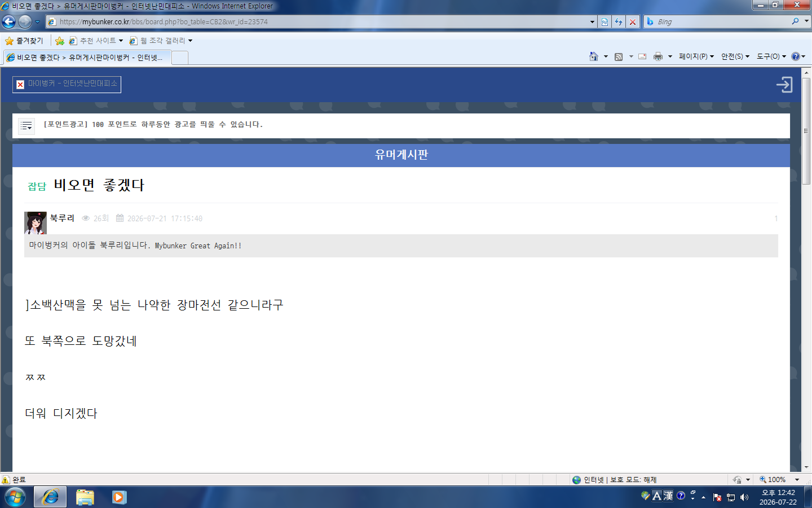Image resolution: width=812 pixels, height=508 pixels.
Task: Click the 인터넷 | 보호 모드: 해제 zone text
Action: pos(620,480)
